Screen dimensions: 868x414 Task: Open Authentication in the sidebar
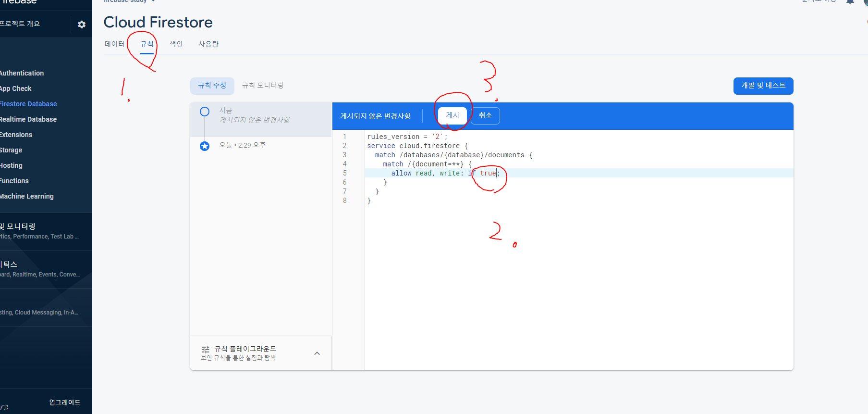click(22, 73)
